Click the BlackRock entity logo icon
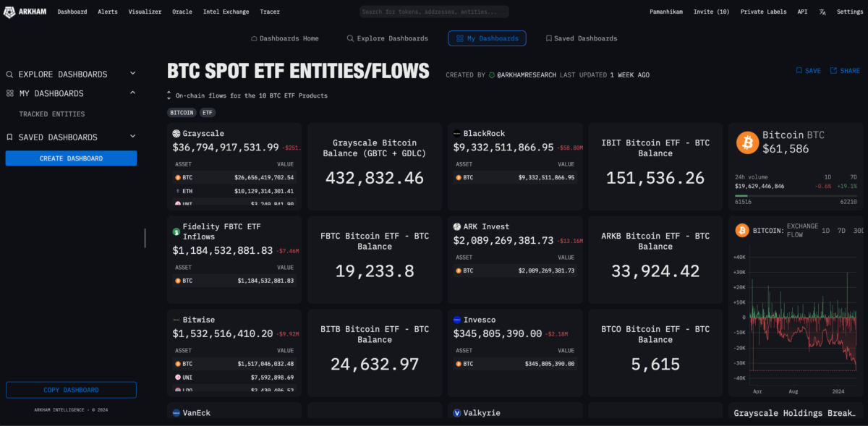The height and width of the screenshot is (426, 868). click(x=457, y=134)
